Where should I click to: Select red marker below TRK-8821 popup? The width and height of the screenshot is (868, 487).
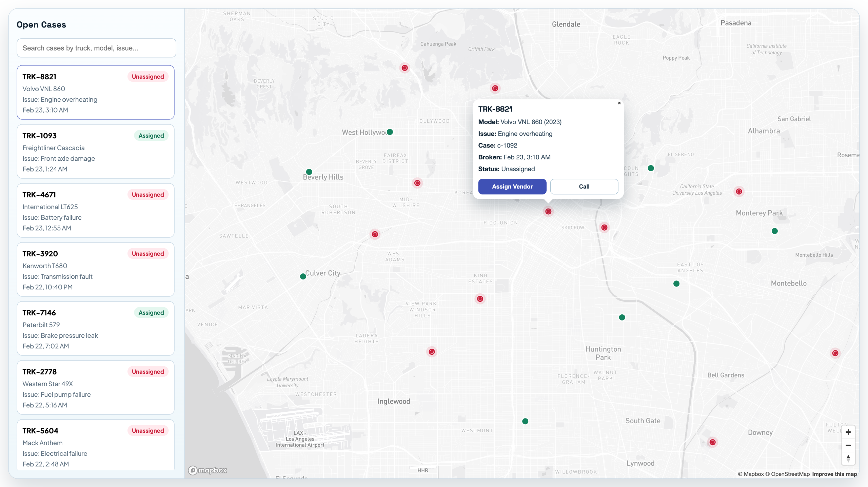pyautogui.click(x=548, y=212)
